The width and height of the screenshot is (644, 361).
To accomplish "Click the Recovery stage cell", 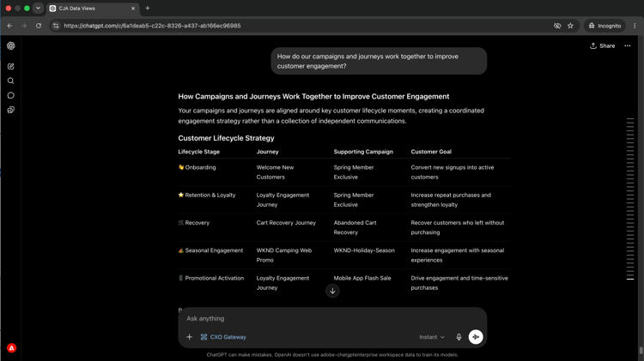I will pyautogui.click(x=194, y=223).
